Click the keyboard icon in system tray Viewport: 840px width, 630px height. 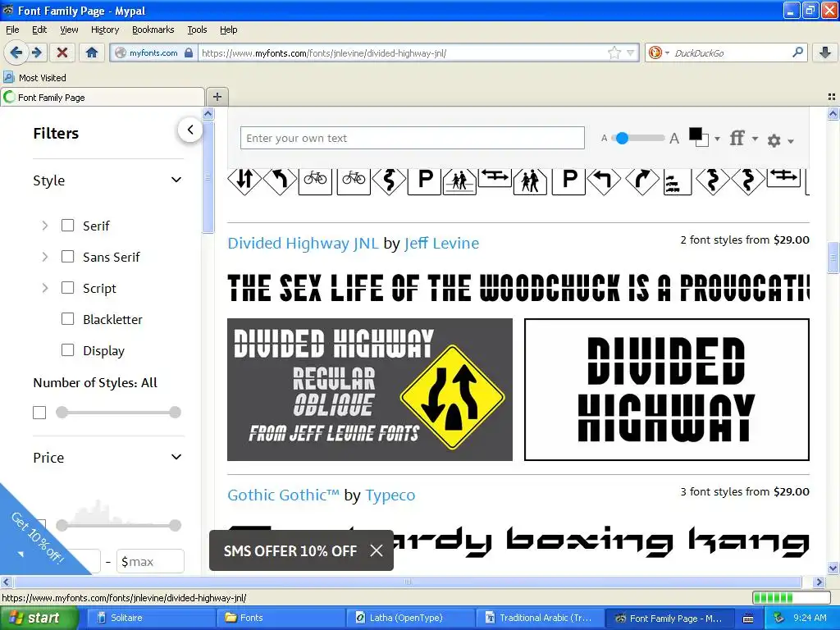748,619
